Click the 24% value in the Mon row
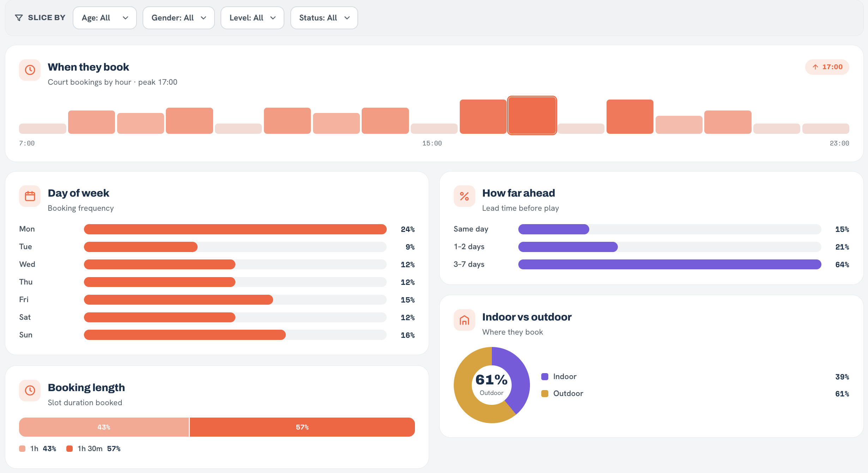 point(408,229)
